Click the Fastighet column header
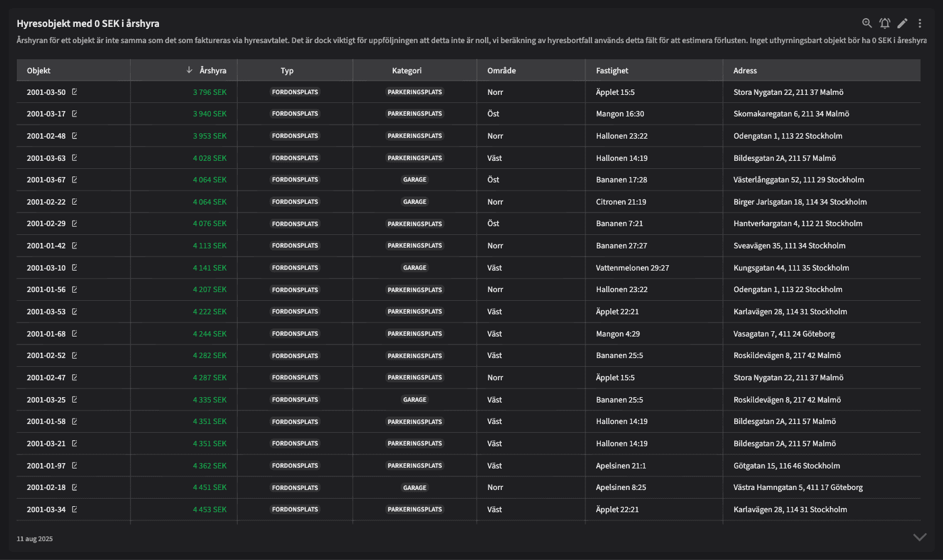The width and height of the screenshot is (943, 560). (612, 71)
